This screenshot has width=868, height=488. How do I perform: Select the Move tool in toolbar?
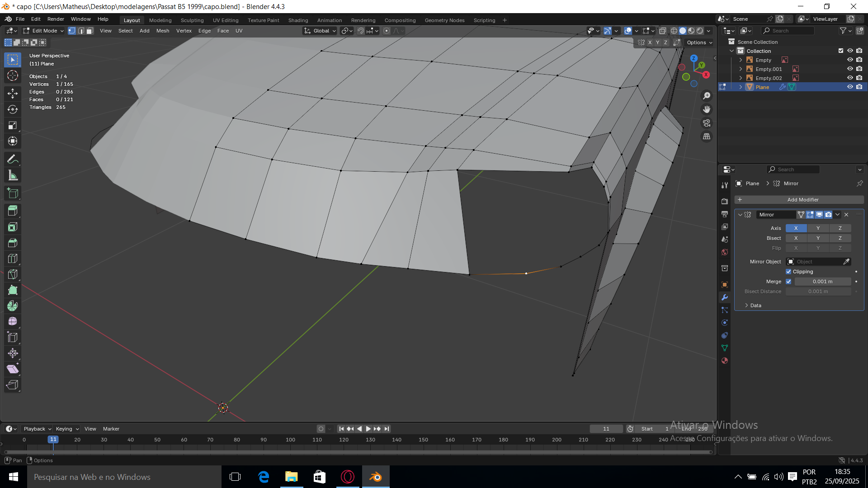[x=13, y=94]
